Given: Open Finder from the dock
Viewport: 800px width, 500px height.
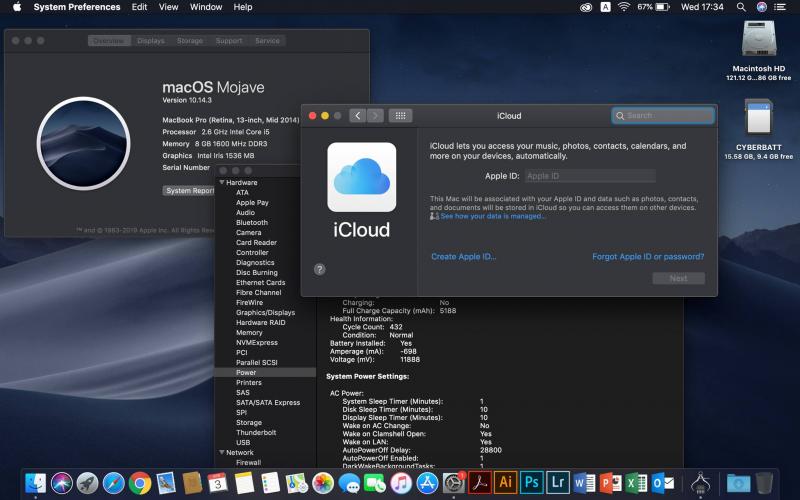Looking at the screenshot, I should point(35,483).
